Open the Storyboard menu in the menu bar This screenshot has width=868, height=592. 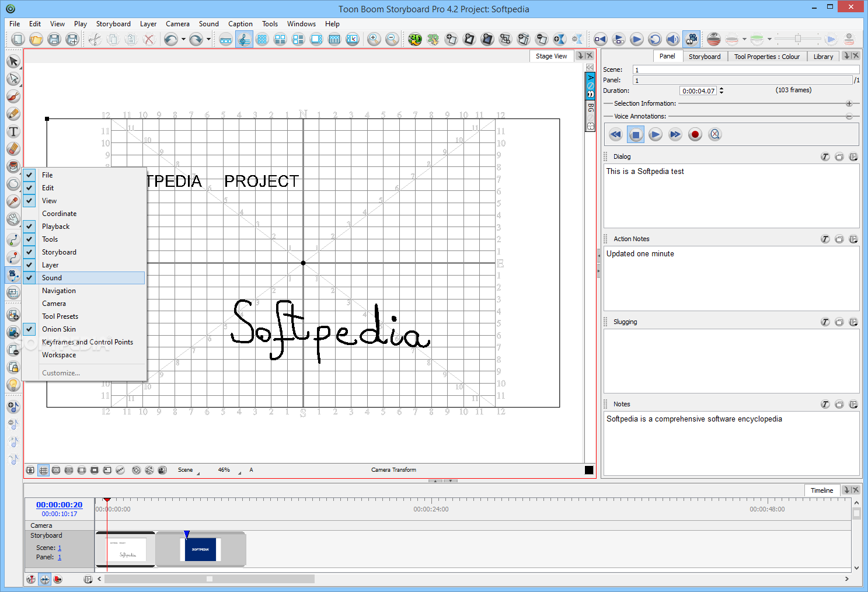(x=113, y=24)
